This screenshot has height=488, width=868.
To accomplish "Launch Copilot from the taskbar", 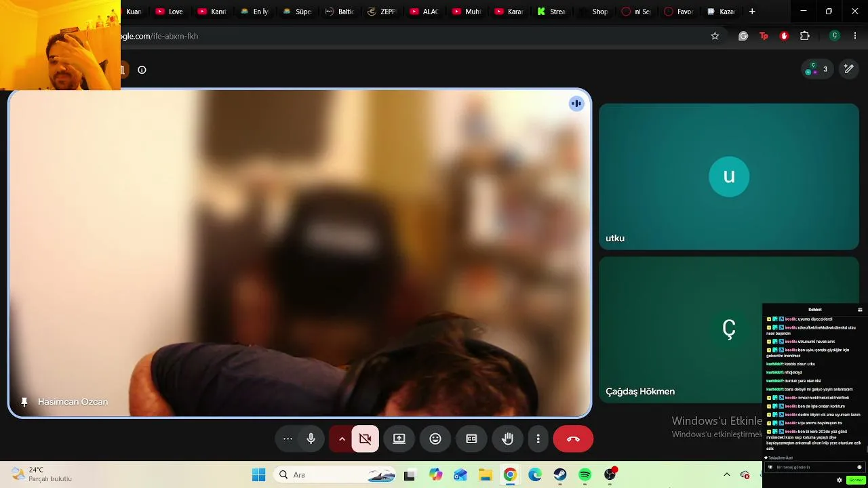I will coord(435,475).
